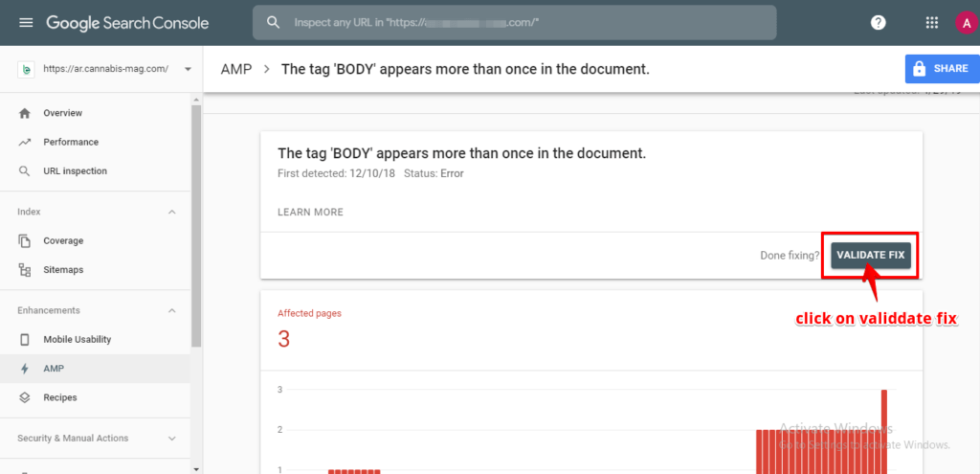This screenshot has width=980, height=474.
Task: Open Coverage report from sidebar
Action: 63,241
